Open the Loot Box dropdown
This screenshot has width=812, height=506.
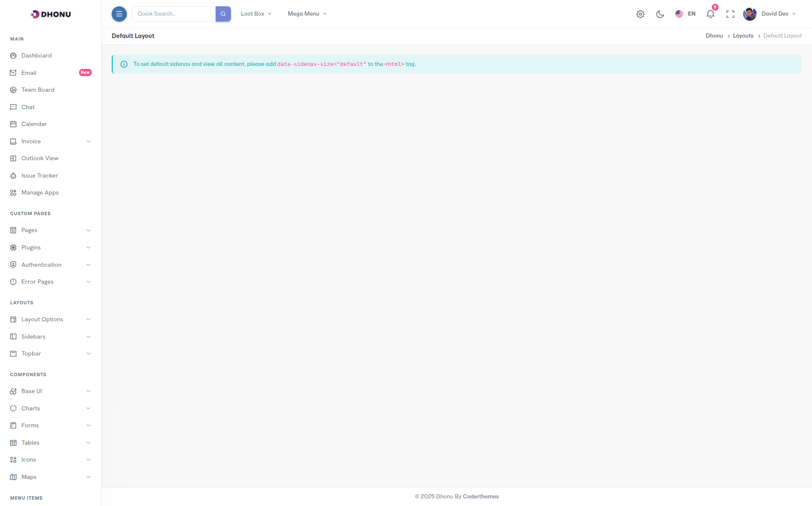[x=256, y=14]
